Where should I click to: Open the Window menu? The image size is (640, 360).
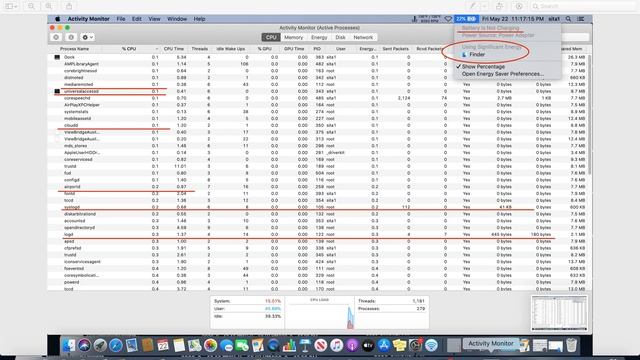(177, 19)
